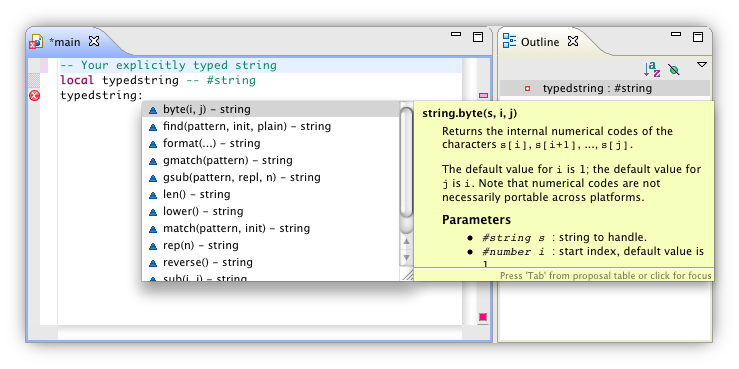Minimize the Outline pane
The height and width of the screenshot is (369, 739).
[676, 34]
